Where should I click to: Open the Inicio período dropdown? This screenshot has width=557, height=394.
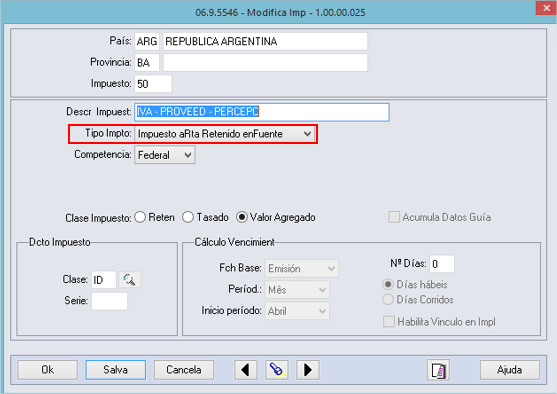click(297, 311)
